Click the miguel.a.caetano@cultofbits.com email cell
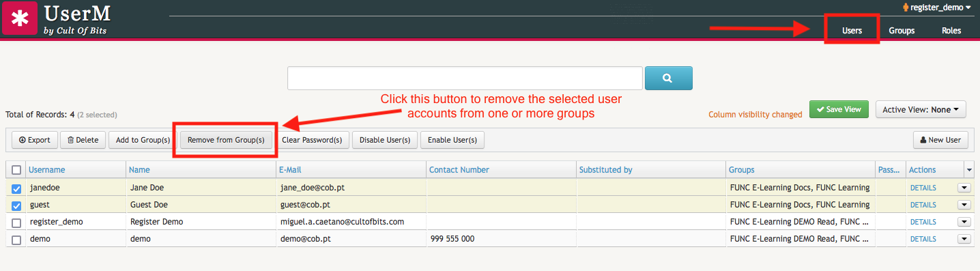This screenshot has height=271, width=980. click(342, 222)
